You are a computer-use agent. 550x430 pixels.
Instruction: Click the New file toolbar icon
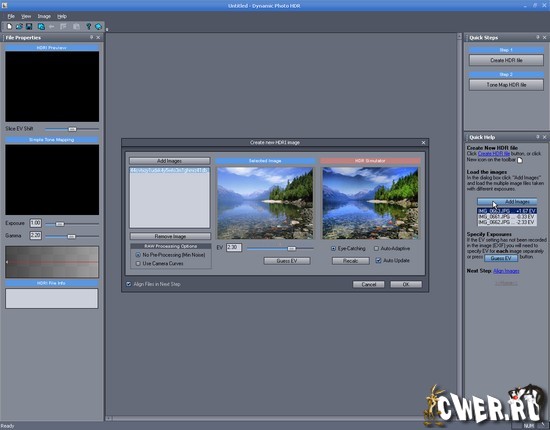tap(9, 26)
